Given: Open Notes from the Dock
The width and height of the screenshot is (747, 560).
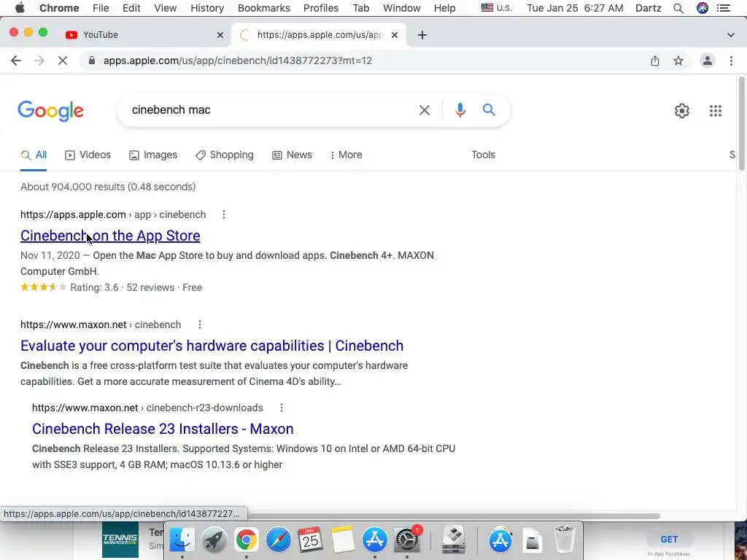Looking at the screenshot, I should [343, 540].
